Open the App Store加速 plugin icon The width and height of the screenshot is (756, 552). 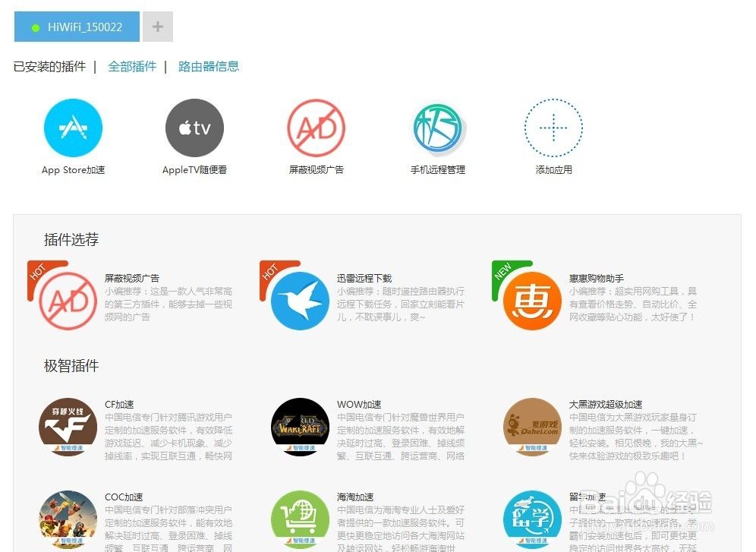pyautogui.click(x=73, y=128)
